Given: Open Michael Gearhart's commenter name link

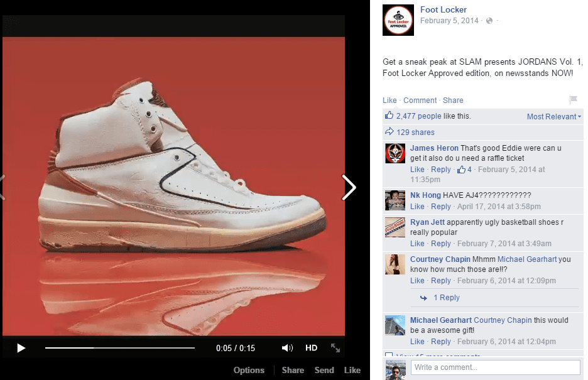Looking at the screenshot, I should coord(441,320).
